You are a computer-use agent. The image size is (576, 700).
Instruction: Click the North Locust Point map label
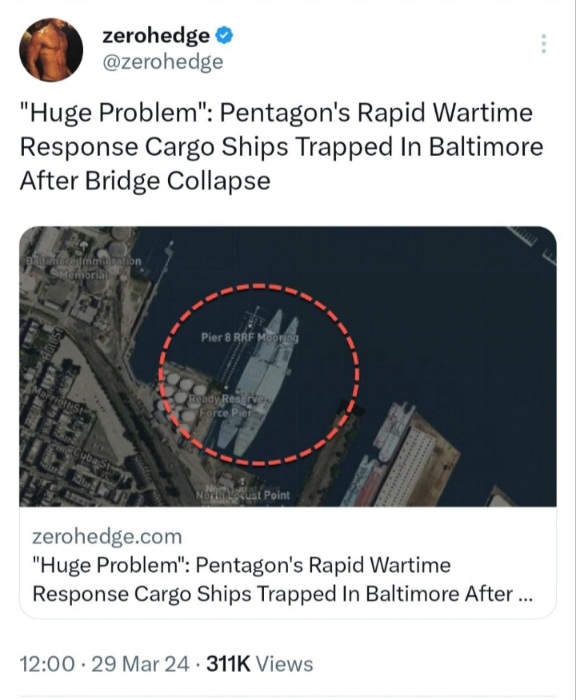pos(243,495)
